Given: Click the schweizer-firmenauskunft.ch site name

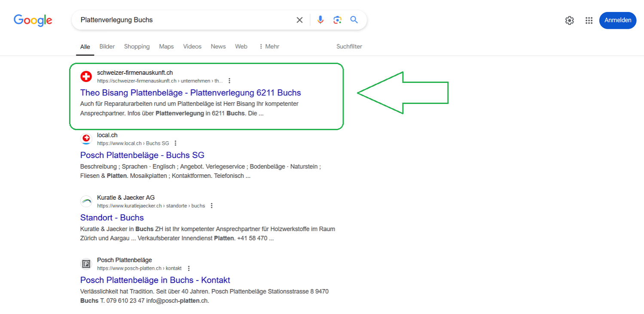Looking at the screenshot, I should pyautogui.click(x=135, y=73).
